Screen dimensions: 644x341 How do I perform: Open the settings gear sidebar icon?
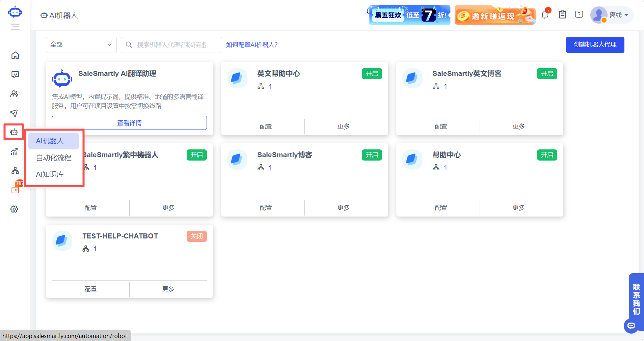(14, 209)
